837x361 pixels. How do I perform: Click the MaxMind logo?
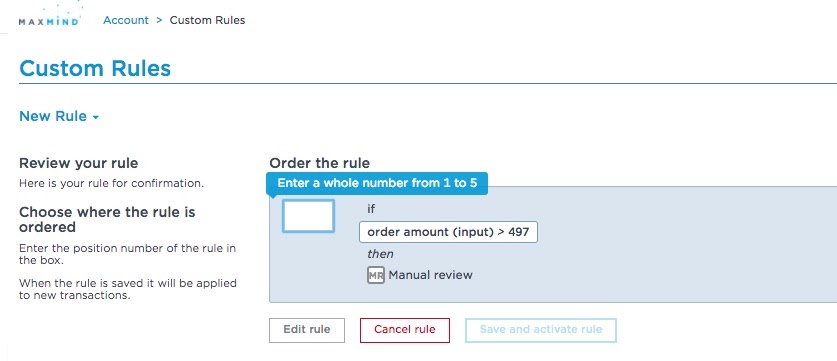click(x=49, y=14)
